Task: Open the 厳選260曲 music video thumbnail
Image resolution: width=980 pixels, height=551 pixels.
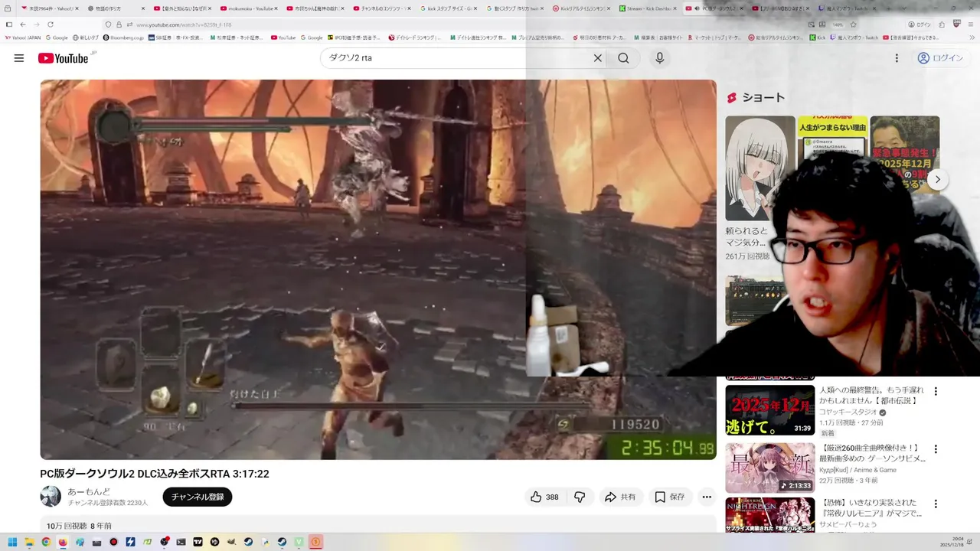Action: click(x=770, y=468)
